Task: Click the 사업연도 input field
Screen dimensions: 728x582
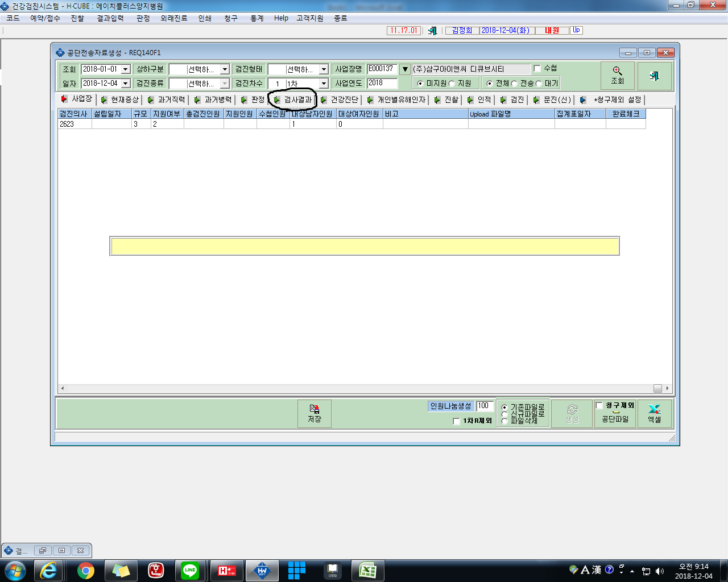Action: [382, 83]
